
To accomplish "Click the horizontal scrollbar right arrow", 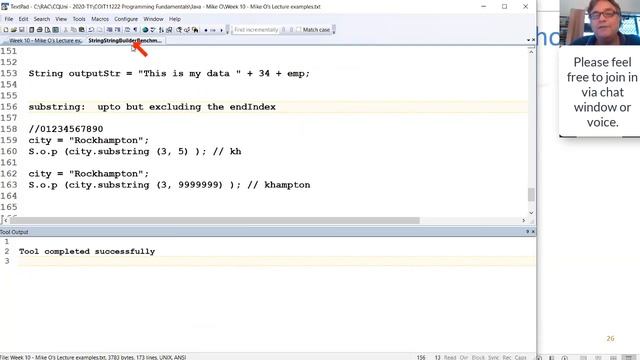I will pyautogui.click(x=524, y=220).
